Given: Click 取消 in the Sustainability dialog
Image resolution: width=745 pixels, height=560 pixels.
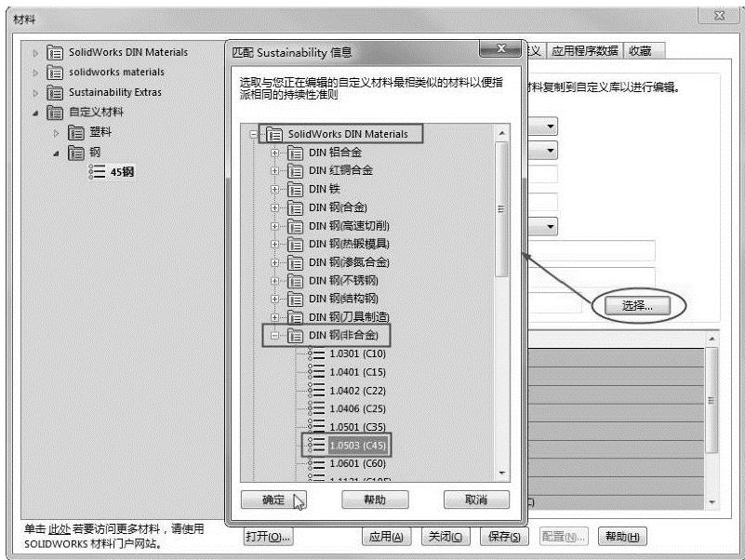Looking at the screenshot, I should point(476,500).
